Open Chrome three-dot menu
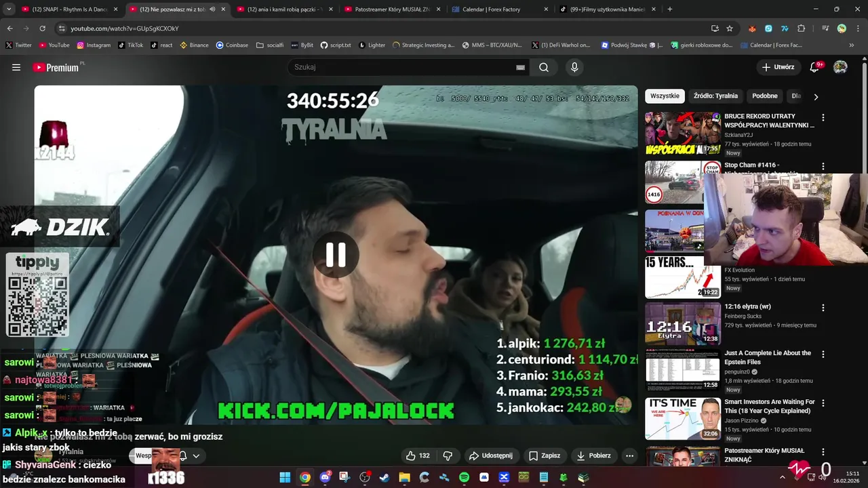The image size is (868, 488). (859, 28)
